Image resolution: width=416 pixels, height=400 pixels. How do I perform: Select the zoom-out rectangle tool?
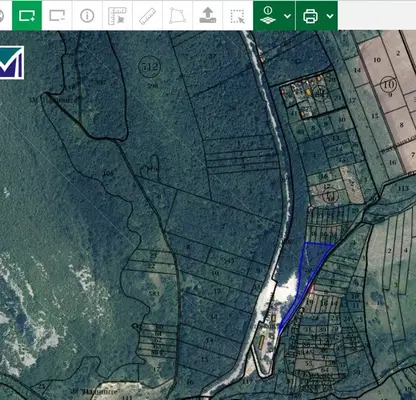click(57, 15)
